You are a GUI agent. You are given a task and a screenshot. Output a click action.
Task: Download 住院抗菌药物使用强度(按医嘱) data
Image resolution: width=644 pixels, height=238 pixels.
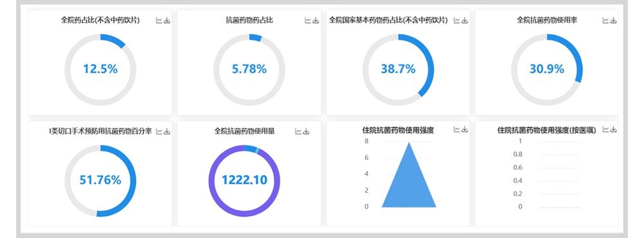(x=614, y=130)
